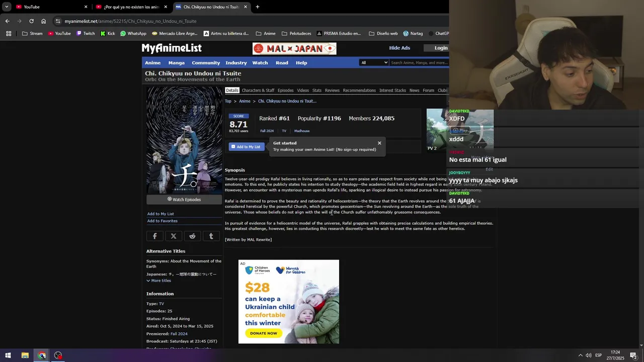Share the anime on Facebook

tap(155, 236)
